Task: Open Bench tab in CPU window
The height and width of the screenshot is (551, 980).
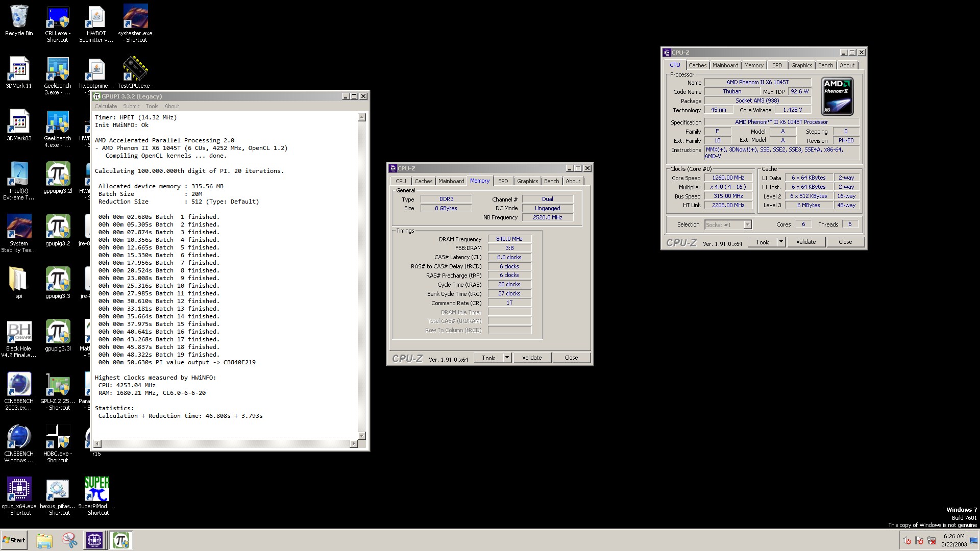Action: coord(825,65)
